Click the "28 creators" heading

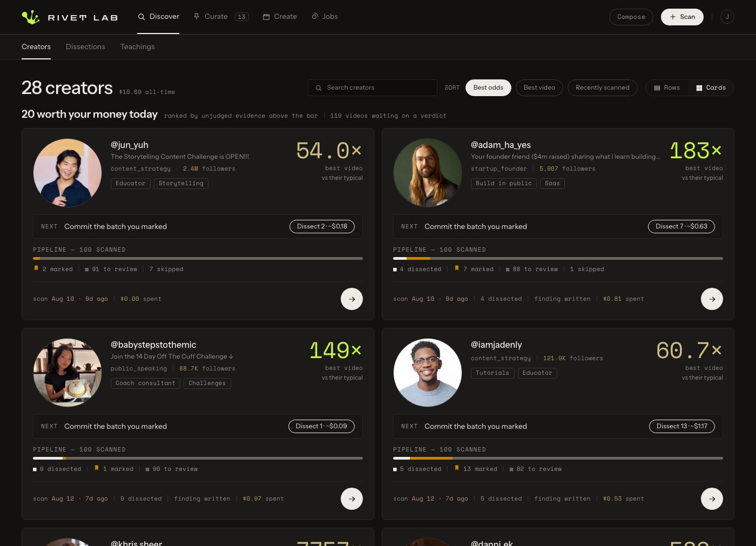click(x=67, y=88)
